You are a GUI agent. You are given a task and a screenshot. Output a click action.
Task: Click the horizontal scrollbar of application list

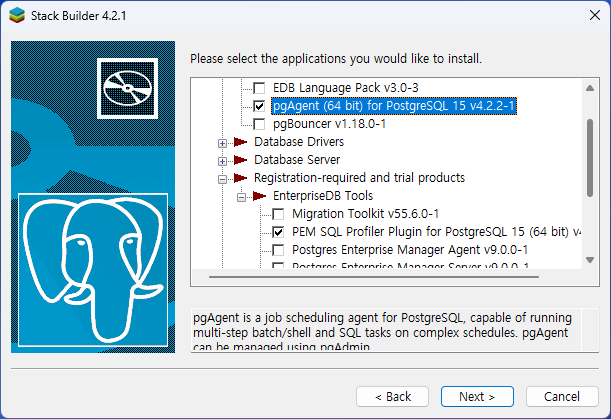click(374, 277)
